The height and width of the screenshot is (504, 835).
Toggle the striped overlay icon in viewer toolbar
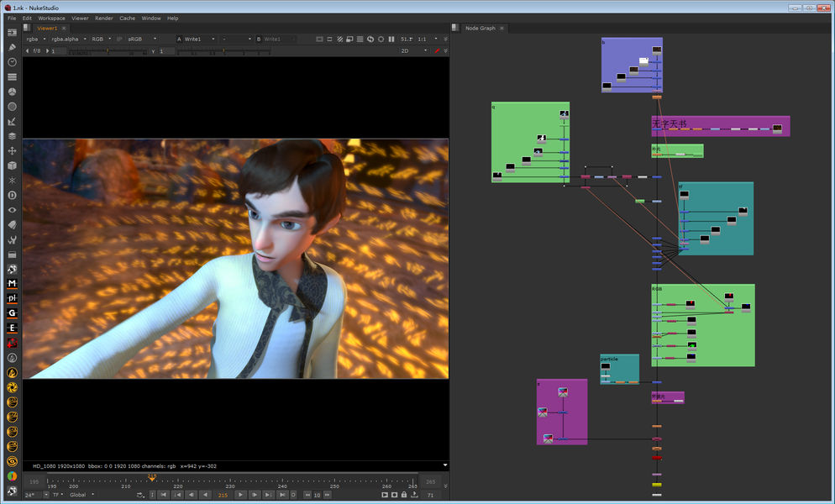(339, 39)
